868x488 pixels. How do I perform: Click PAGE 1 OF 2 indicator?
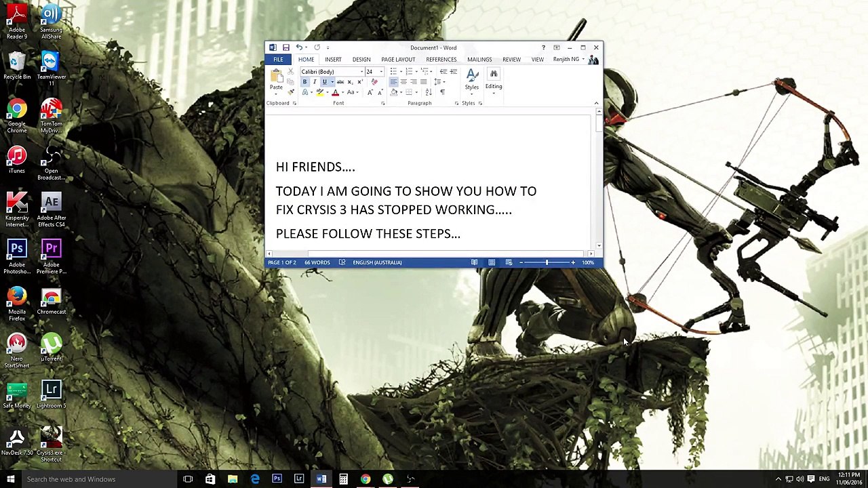[x=282, y=262]
